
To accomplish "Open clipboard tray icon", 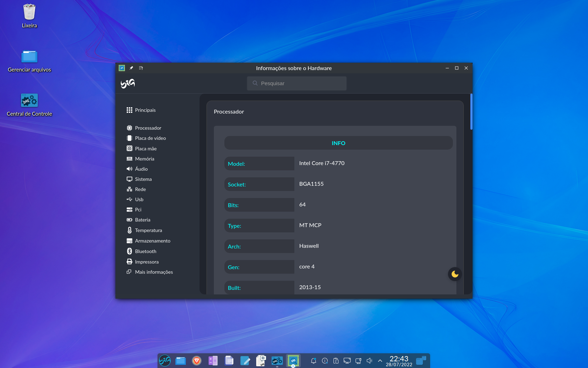I will (336, 361).
